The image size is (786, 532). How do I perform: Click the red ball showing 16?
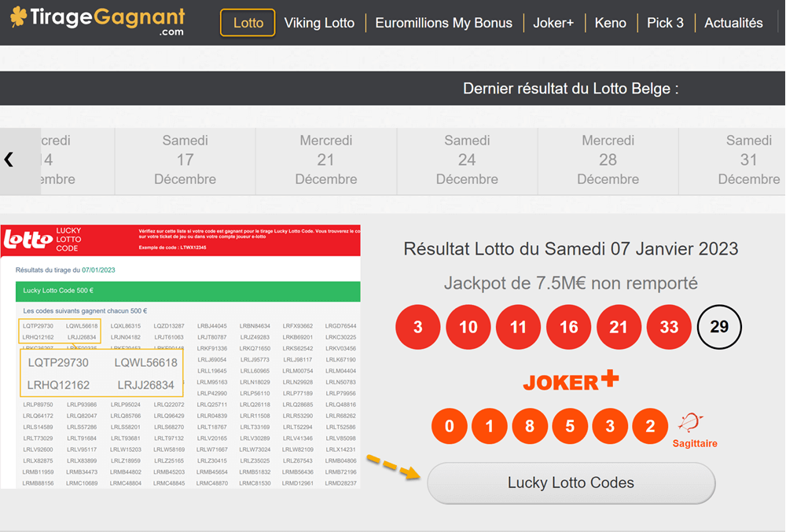tap(568, 327)
